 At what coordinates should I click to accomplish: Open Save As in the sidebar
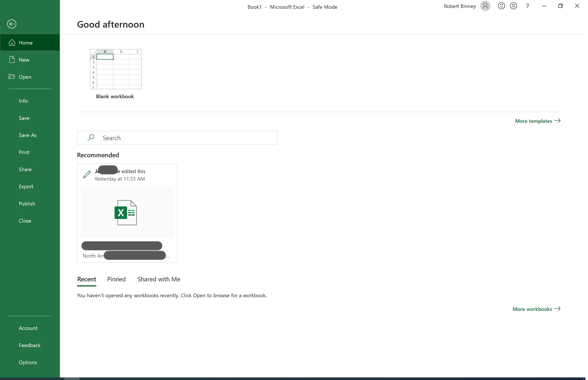(27, 135)
